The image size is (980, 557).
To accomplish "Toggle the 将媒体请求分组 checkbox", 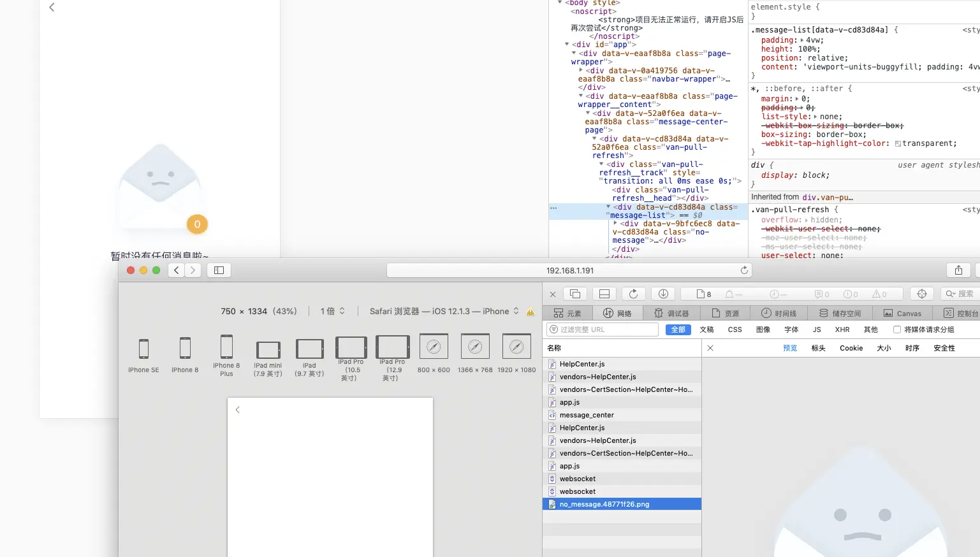I will tap(897, 329).
